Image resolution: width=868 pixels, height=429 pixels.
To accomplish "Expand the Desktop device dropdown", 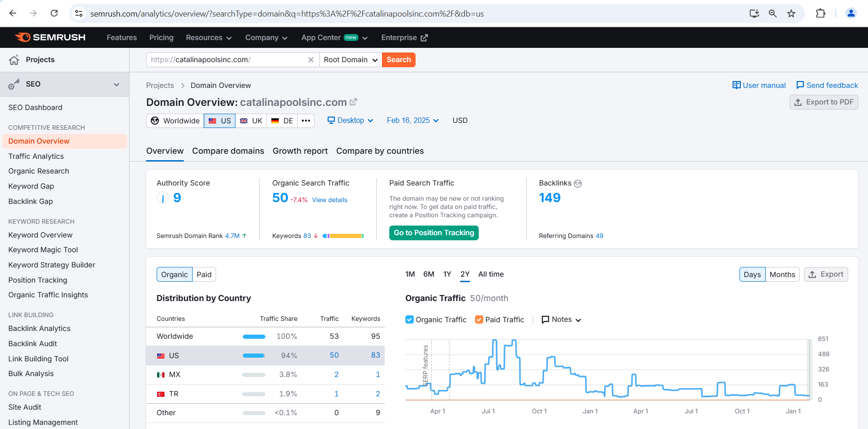I will [350, 121].
